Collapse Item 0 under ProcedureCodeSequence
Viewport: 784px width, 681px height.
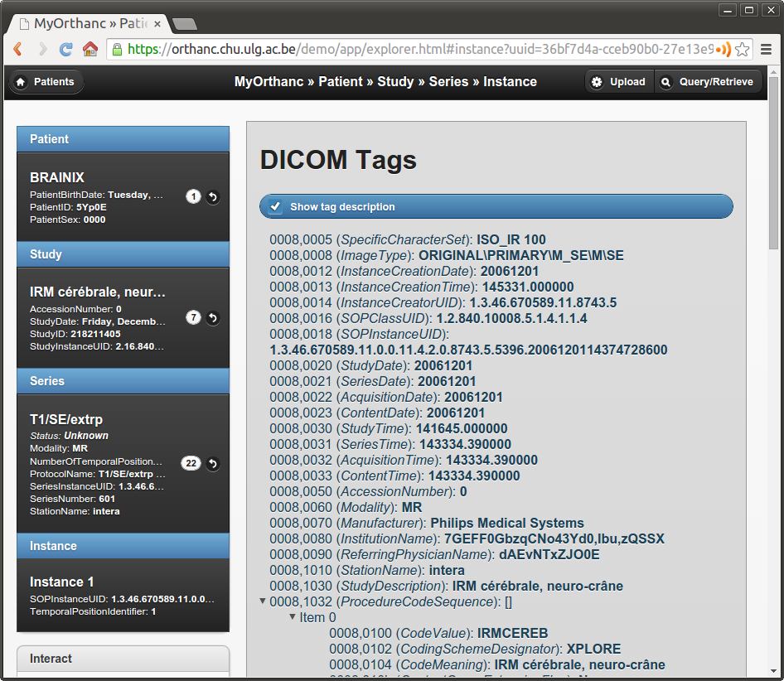[x=293, y=616]
